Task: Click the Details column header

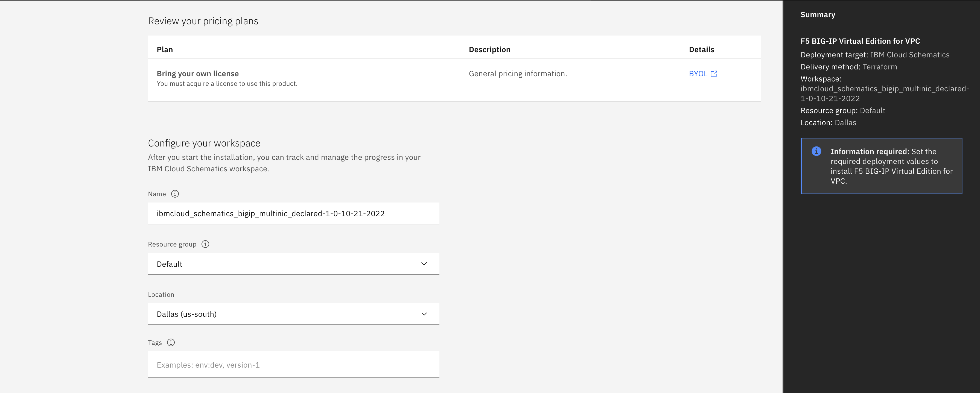Action: pyautogui.click(x=701, y=49)
